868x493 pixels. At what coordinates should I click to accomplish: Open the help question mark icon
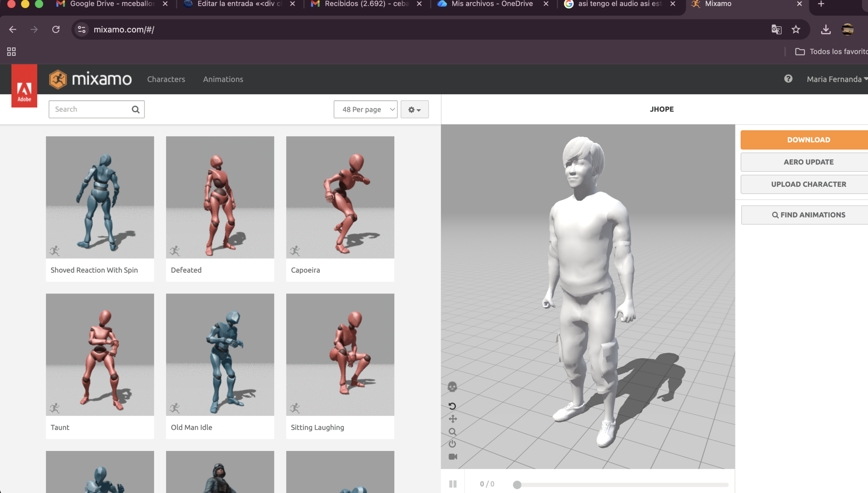788,79
